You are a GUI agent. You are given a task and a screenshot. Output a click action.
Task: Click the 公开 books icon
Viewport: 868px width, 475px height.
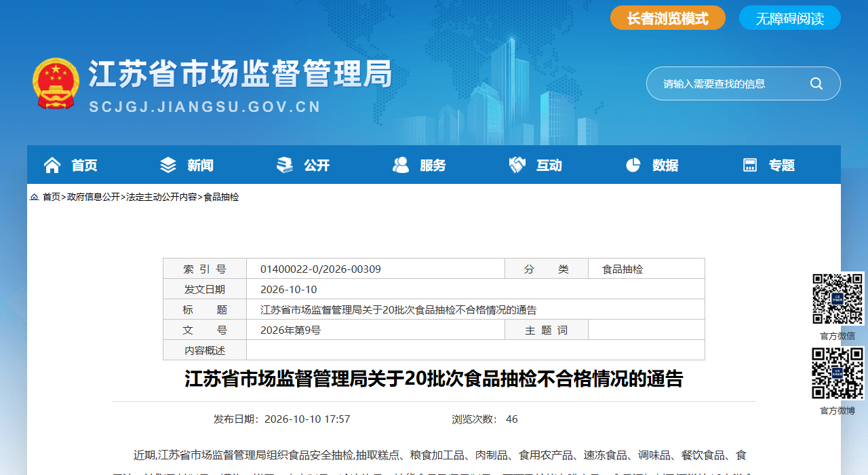pos(285,165)
